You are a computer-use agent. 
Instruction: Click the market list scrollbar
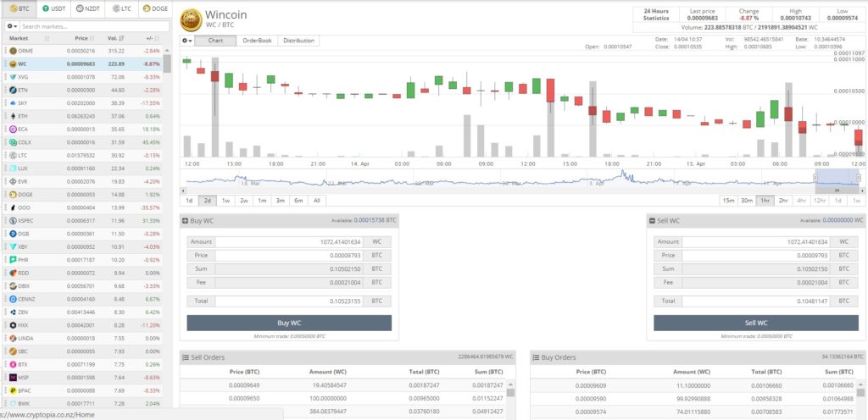[x=167, y=64]
